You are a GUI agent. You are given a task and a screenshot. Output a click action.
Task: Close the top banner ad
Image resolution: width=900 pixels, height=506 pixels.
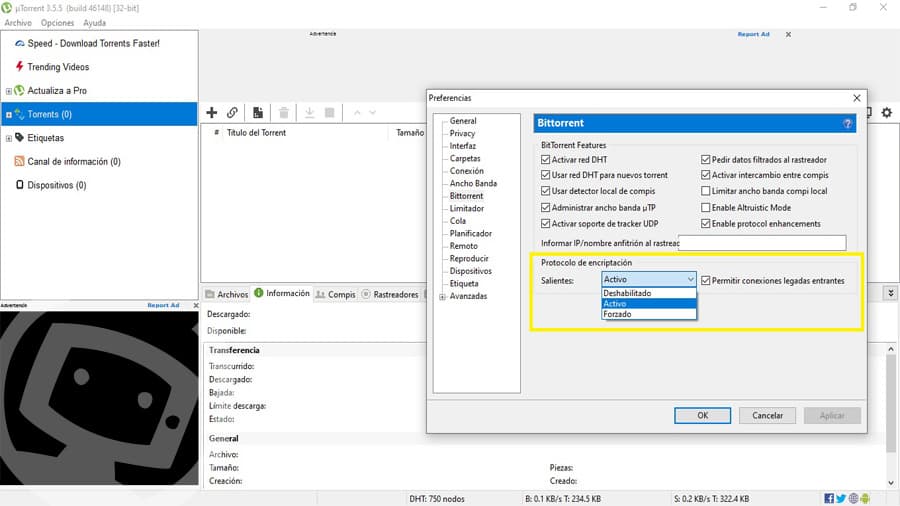tap(789, 34)
